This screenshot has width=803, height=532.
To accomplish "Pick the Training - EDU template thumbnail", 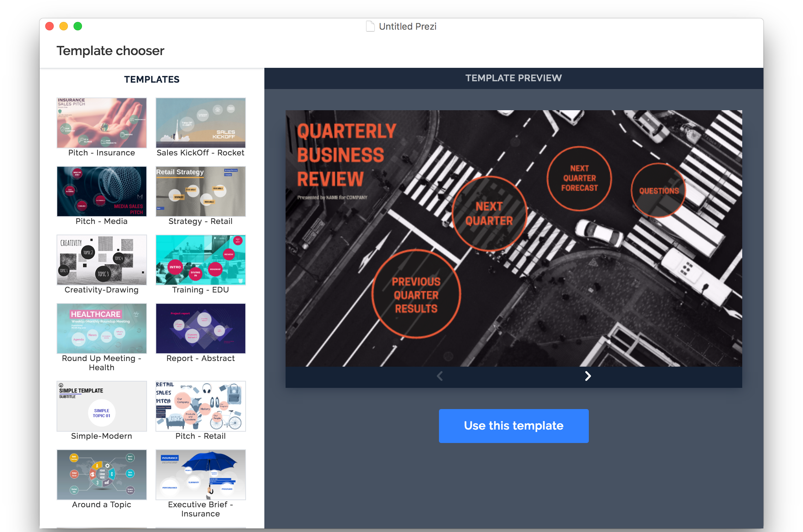I will [x=201, y=260].
